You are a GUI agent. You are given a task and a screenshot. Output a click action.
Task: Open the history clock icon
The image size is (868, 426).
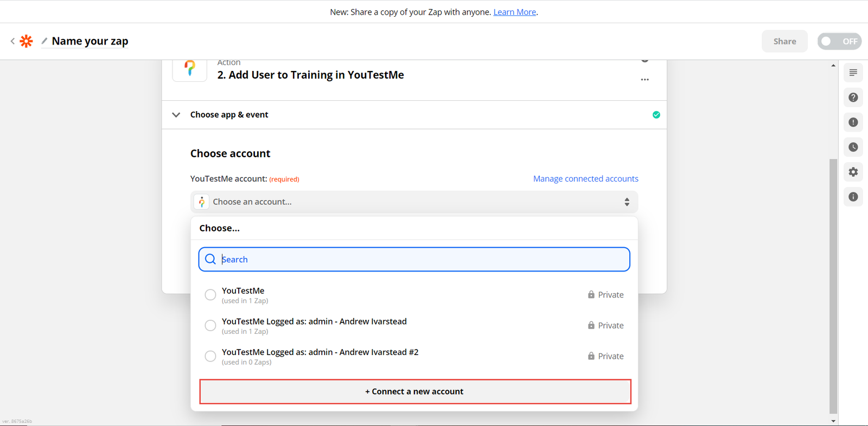[x=853, y=147]
